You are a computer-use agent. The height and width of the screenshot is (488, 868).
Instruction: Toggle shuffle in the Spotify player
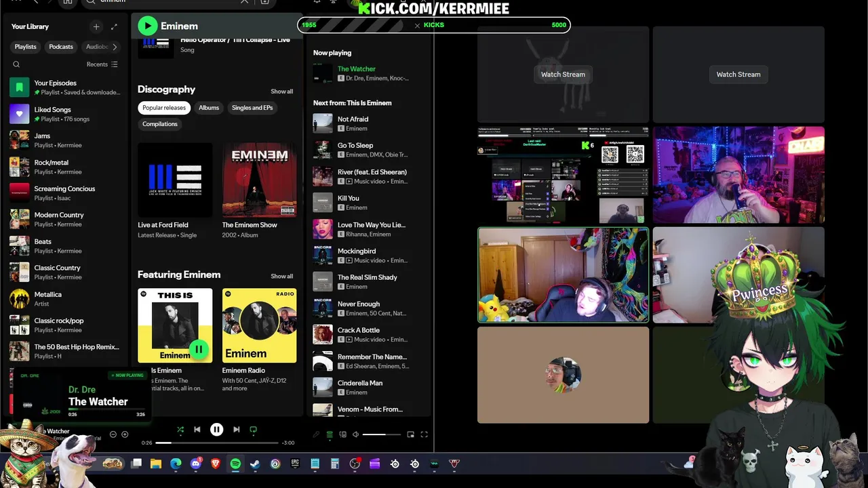(x=180, y=429)
